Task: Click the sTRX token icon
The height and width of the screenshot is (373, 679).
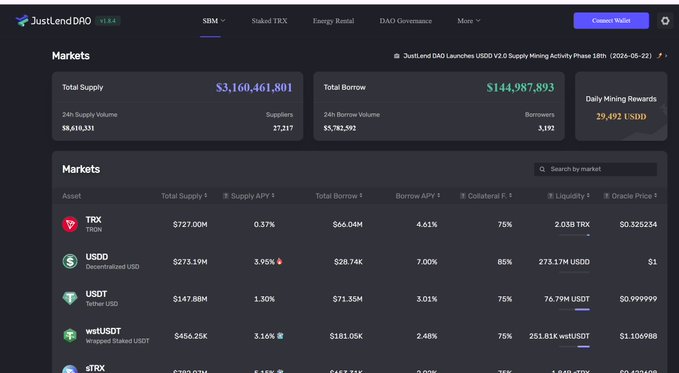Action: (x=70, y=369)
